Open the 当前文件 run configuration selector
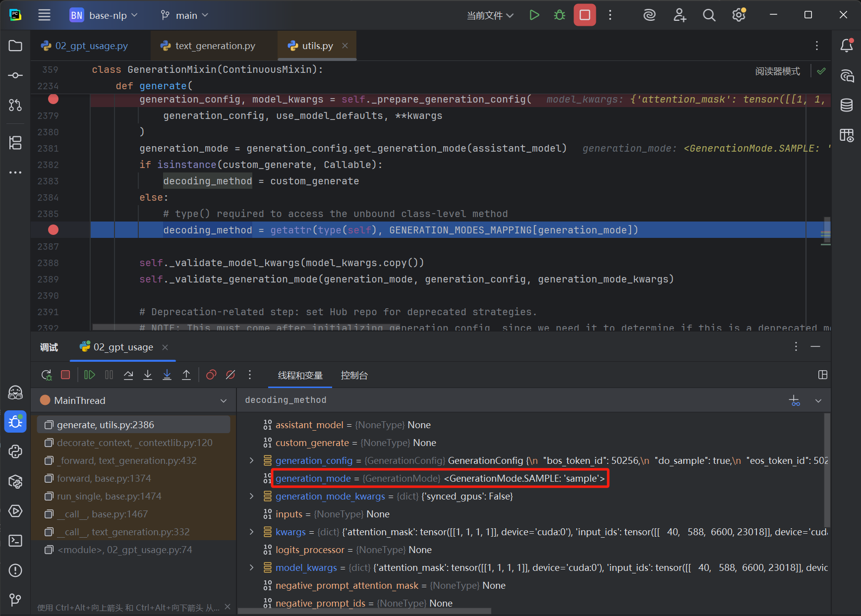This screenshot has width=861, height=616. pyautogui.click(x=490, y=15)
